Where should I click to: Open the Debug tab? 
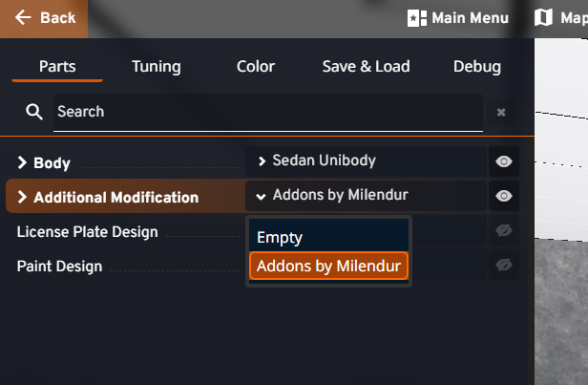pos(476,67)
